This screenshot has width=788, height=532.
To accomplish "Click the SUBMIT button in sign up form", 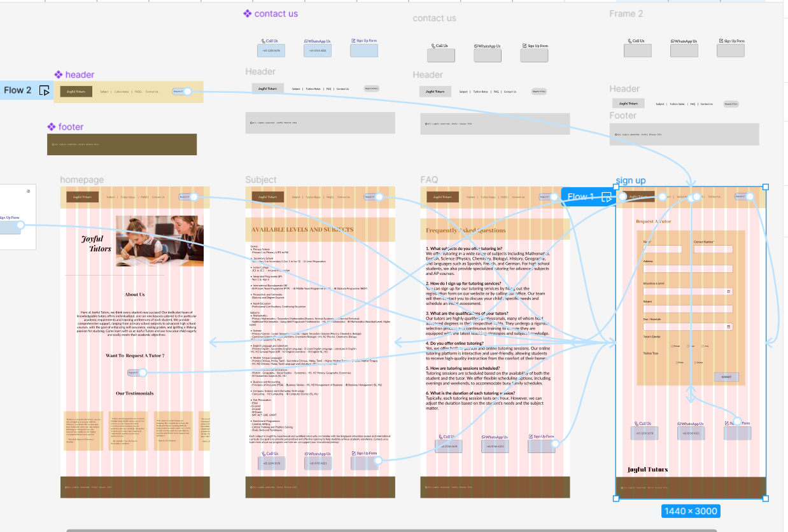I will click(x=726, y=377).
